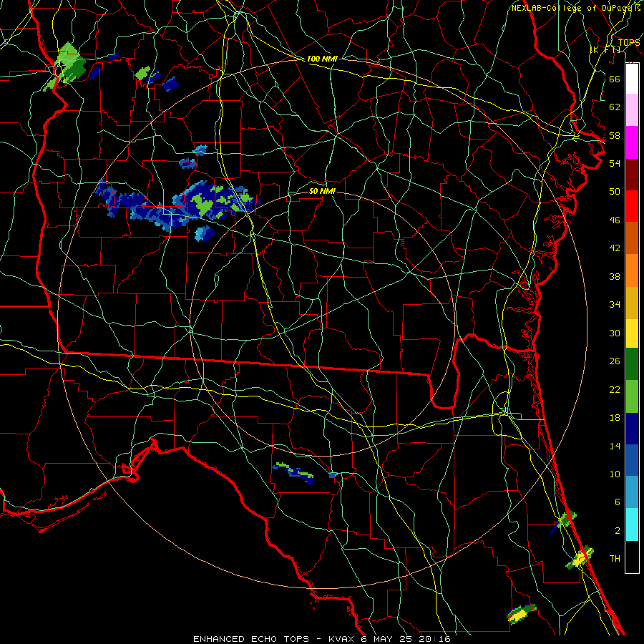Screen dimensions: 644x644
Task: Click the black TH swatch at legend bottom
Action: tap(632, 557)
